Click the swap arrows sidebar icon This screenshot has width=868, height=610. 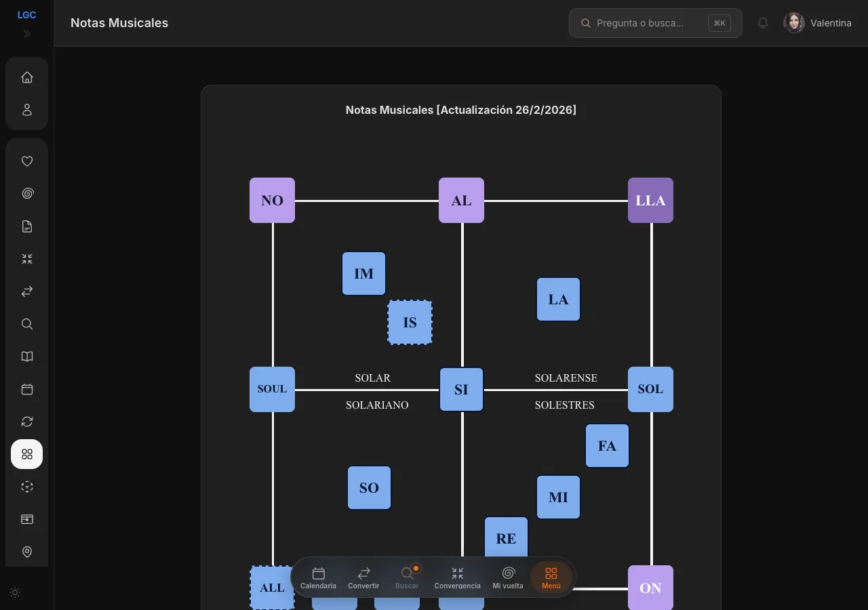pyautogui.click(x=27, y=291)
